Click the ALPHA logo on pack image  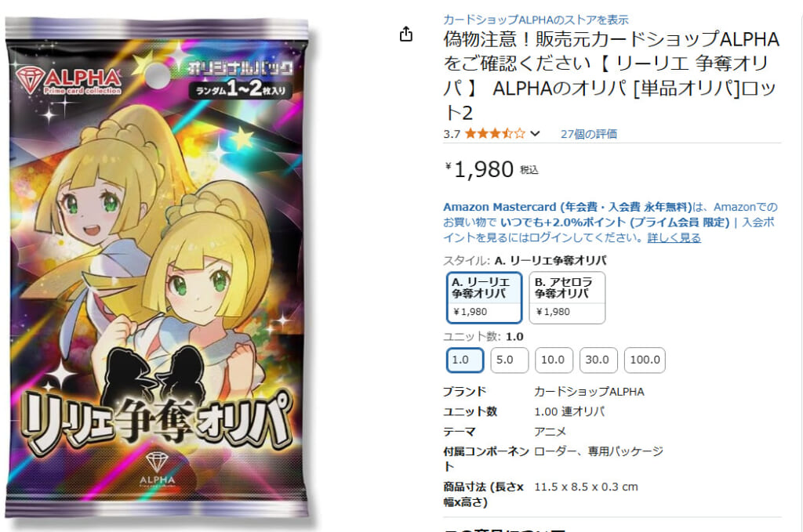[69, 81]
